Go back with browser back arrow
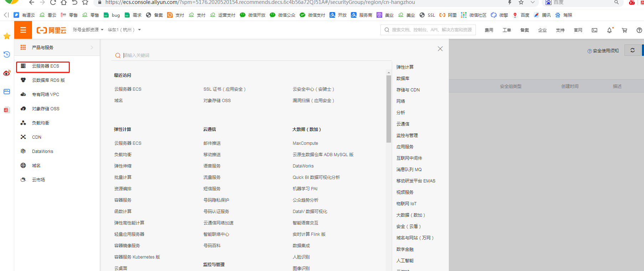The image size is (644, 271). [31, 2]
